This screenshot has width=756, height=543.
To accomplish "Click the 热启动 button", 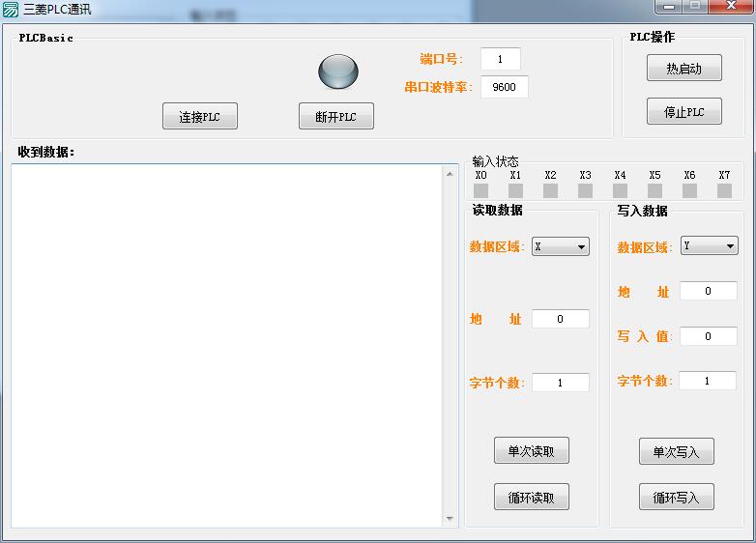I will click(x=684, y=68).
